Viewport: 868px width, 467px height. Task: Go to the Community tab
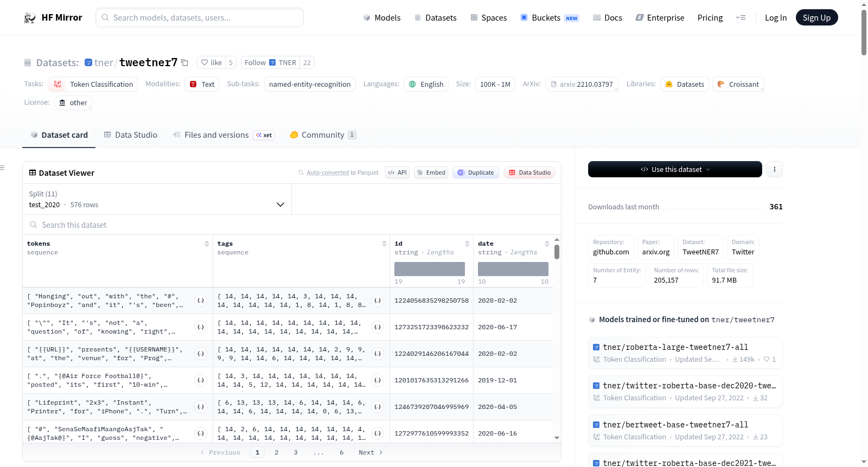323,135
